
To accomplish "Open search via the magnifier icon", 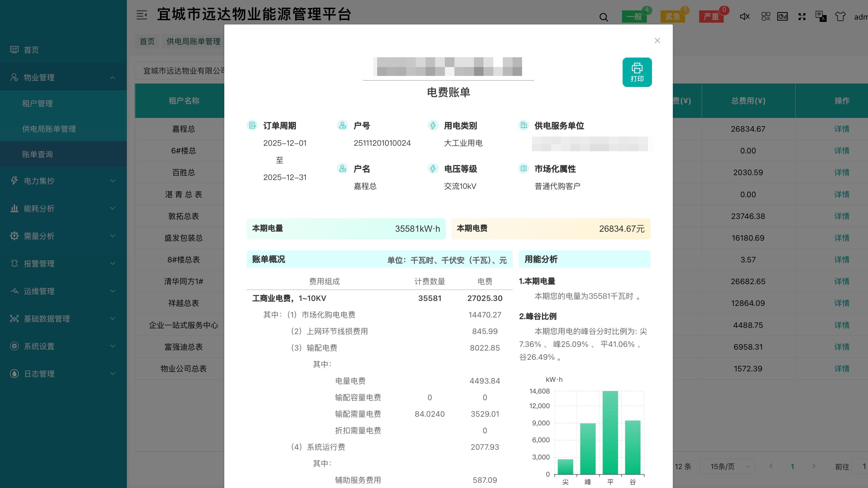I will pos(604,17).
